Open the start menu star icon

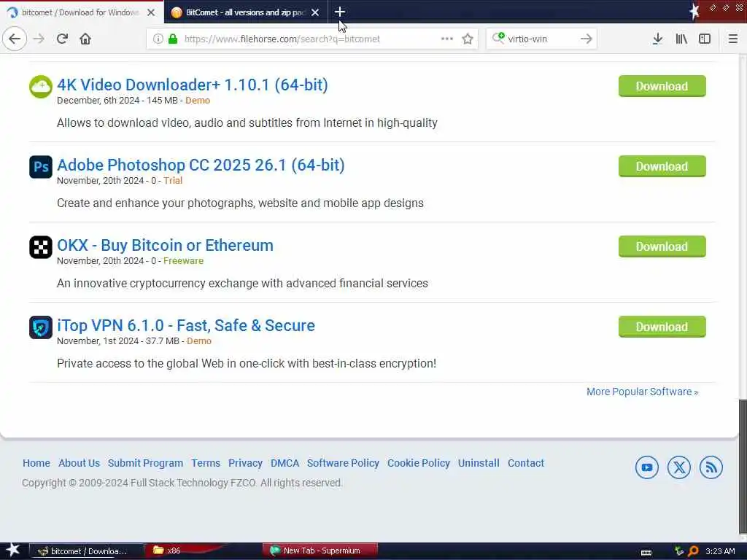coord(13,550)
